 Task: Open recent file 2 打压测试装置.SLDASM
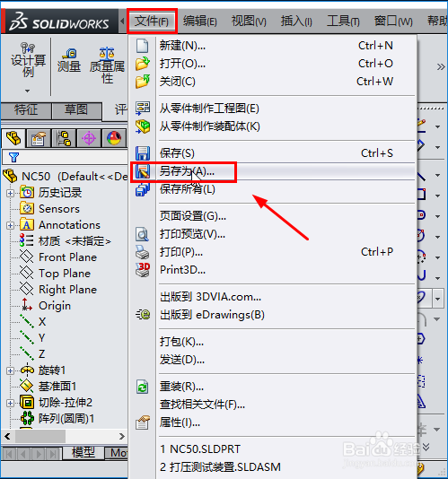[x=272, y=467]
